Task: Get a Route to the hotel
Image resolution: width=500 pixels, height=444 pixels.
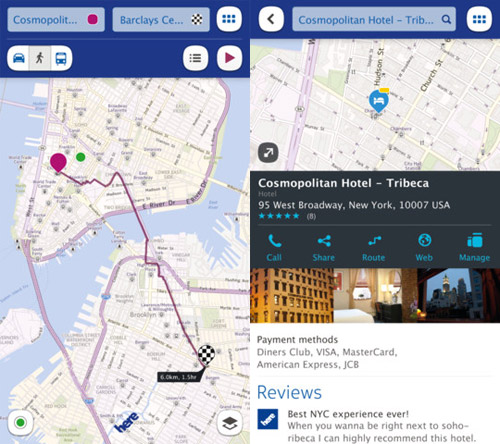Action: (x=374, y=248)
